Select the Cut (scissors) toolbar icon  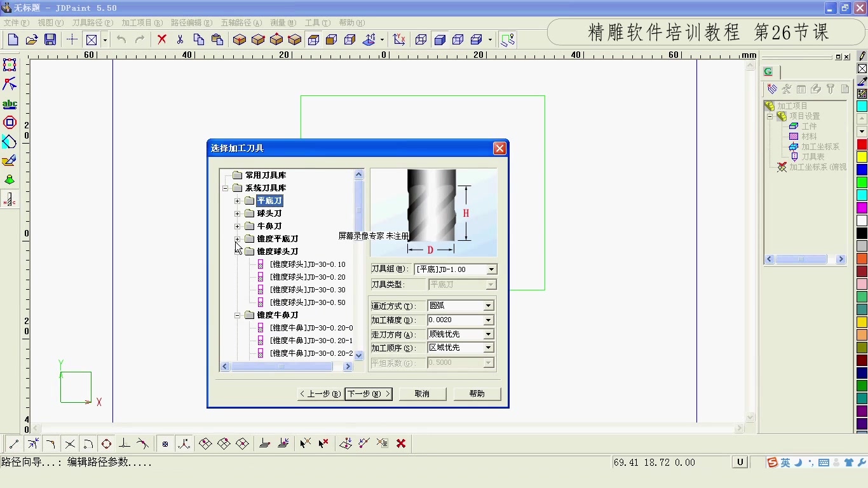180,39
